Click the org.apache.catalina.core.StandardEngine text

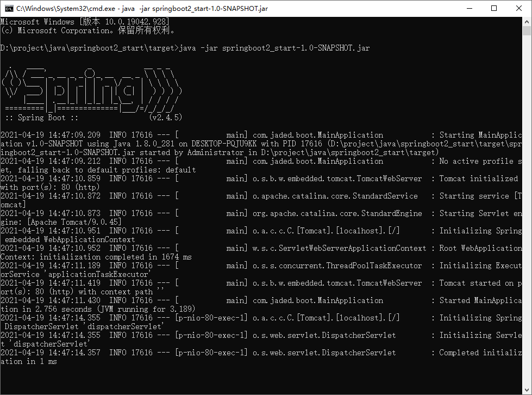pos(337,213)
